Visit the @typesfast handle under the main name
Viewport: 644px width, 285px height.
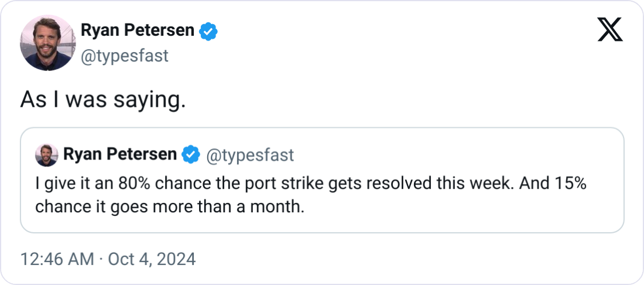coord(124,56)
